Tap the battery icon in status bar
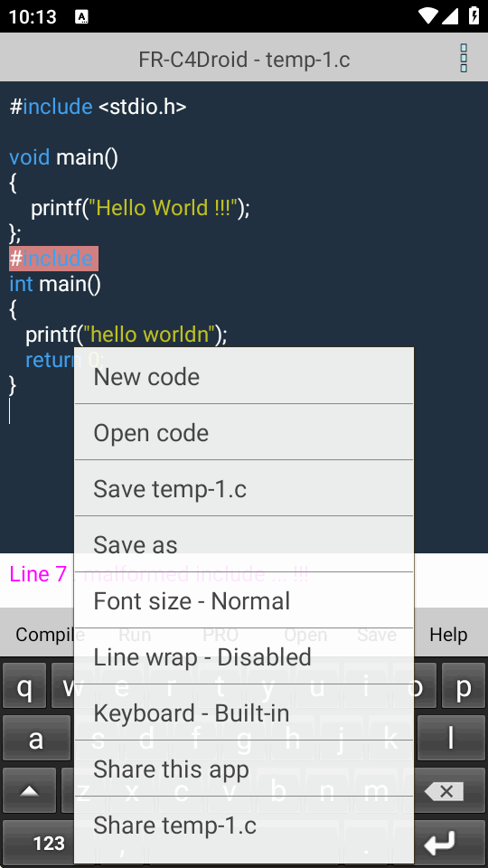This screenshot has height=868, width=488. pyautogui.click(x=474, y=15)
